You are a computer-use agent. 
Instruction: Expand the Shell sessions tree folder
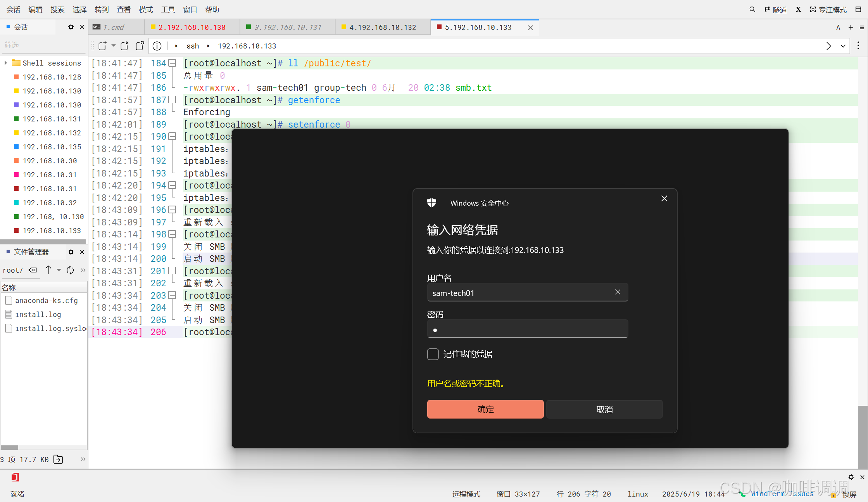5,63
